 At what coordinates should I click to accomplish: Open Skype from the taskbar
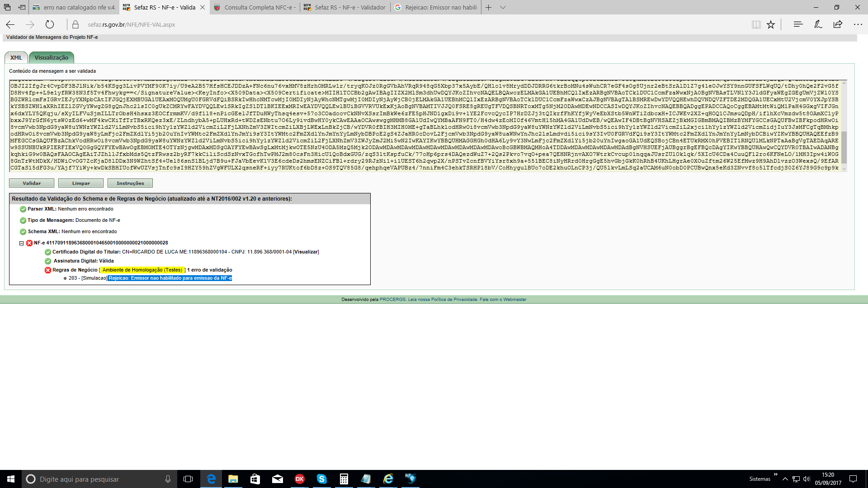coord(322,479)
